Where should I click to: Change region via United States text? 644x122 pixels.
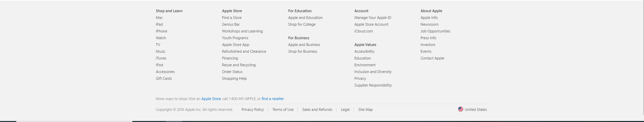click(475, 109)
